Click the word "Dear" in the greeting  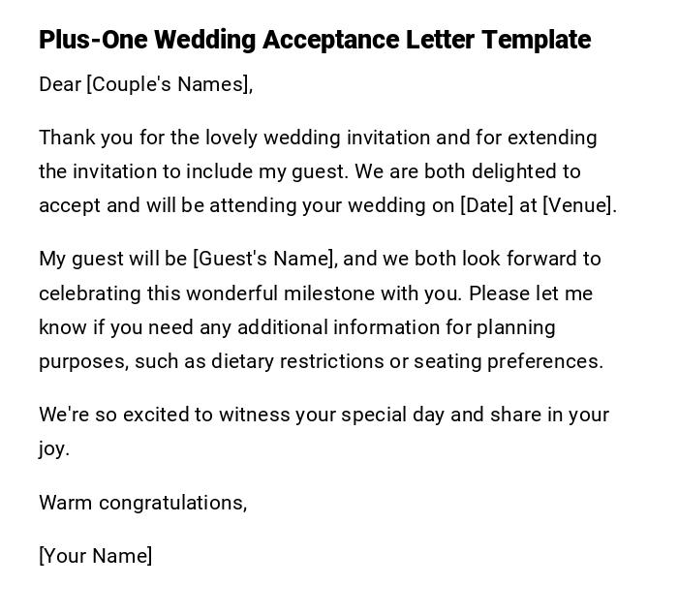[x=60, y=84]
